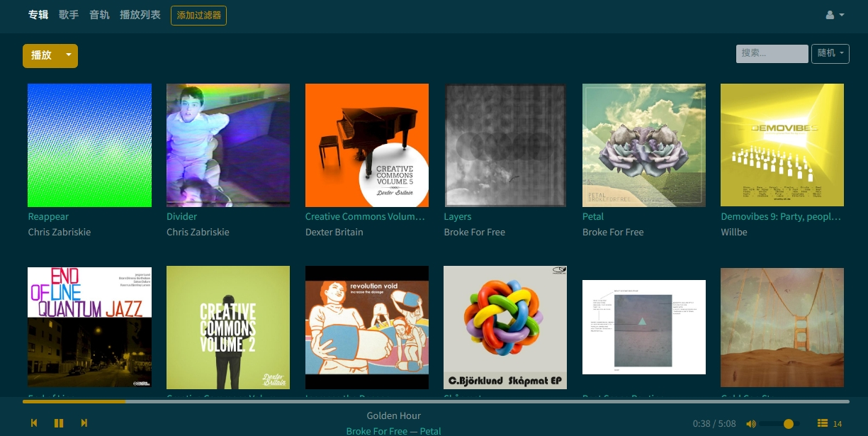Click the Demovibes 9 album title link
868x436 pixels.
tap(781, 217)
